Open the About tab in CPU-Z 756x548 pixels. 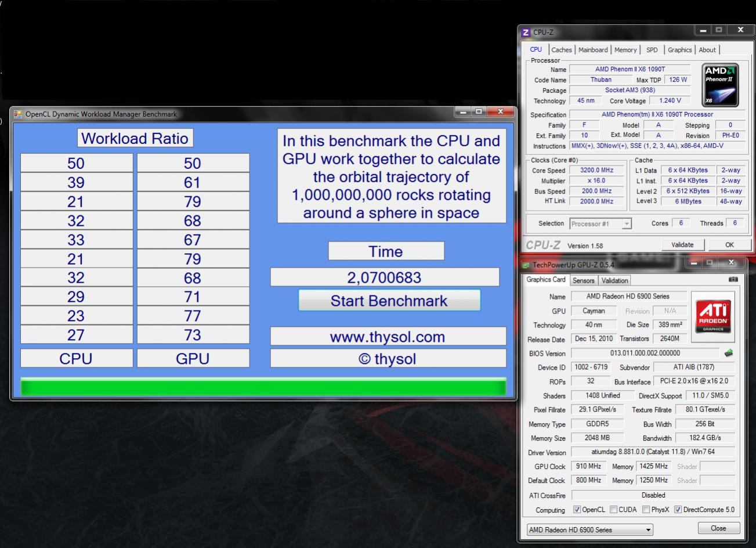(x=707, y=50)
